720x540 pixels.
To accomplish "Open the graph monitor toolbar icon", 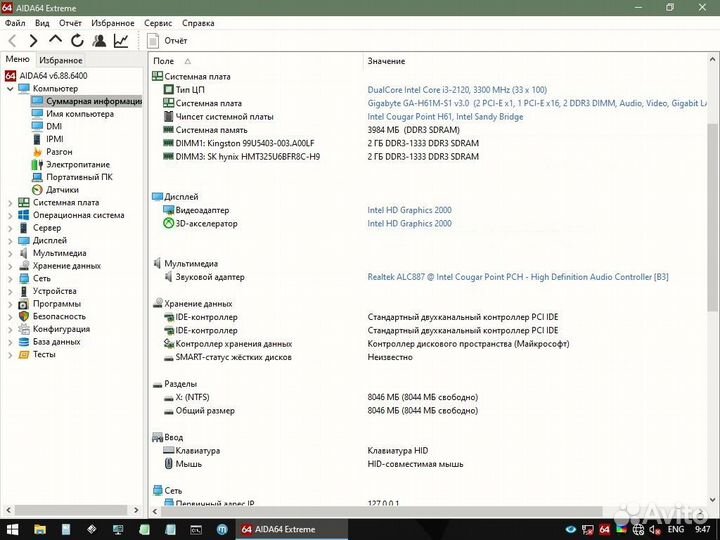I will [121, 41].
